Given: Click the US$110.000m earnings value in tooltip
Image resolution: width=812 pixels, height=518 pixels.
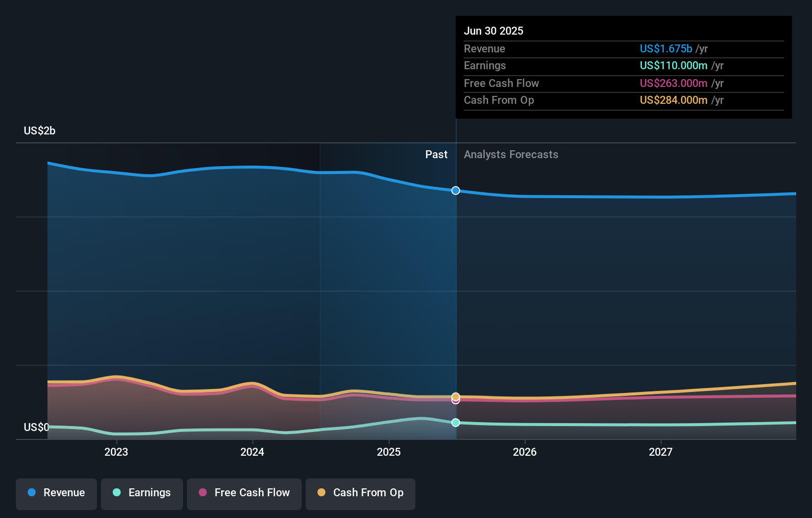Looking at the screenshot, I should click(673, 65).
